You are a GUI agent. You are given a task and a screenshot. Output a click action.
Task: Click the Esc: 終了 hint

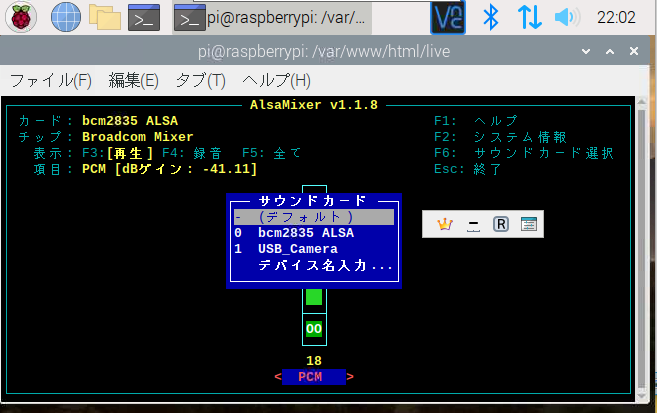pyautogui.click(x=468, y=169)
